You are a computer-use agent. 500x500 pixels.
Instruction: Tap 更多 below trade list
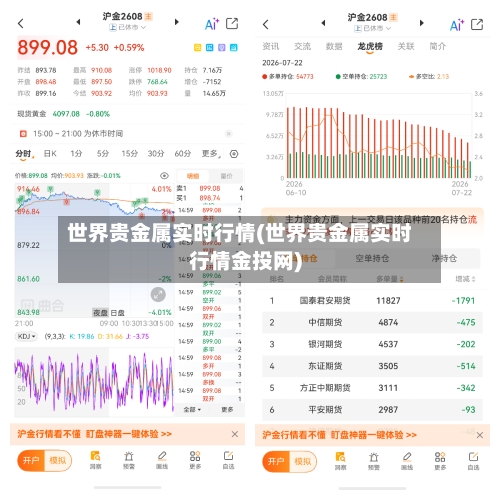click(x=227, y=409)
